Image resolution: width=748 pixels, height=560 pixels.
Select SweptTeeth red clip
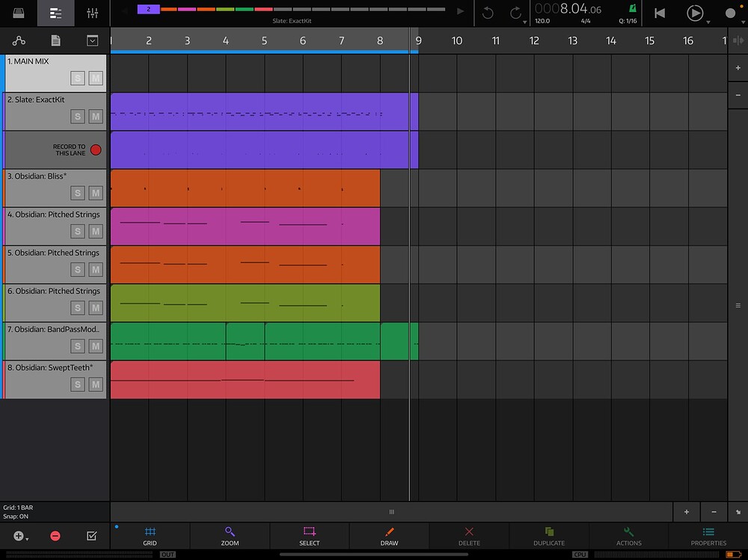click(245, 380)
